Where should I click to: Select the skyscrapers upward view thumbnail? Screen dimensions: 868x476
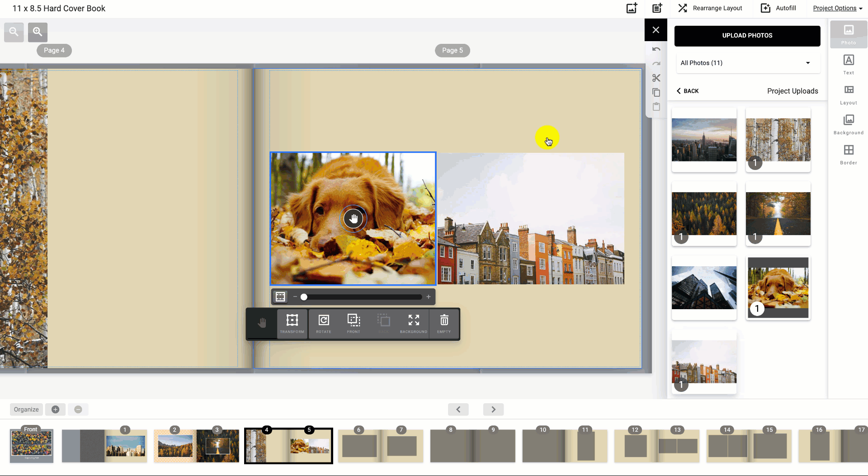tap(704, 288)
